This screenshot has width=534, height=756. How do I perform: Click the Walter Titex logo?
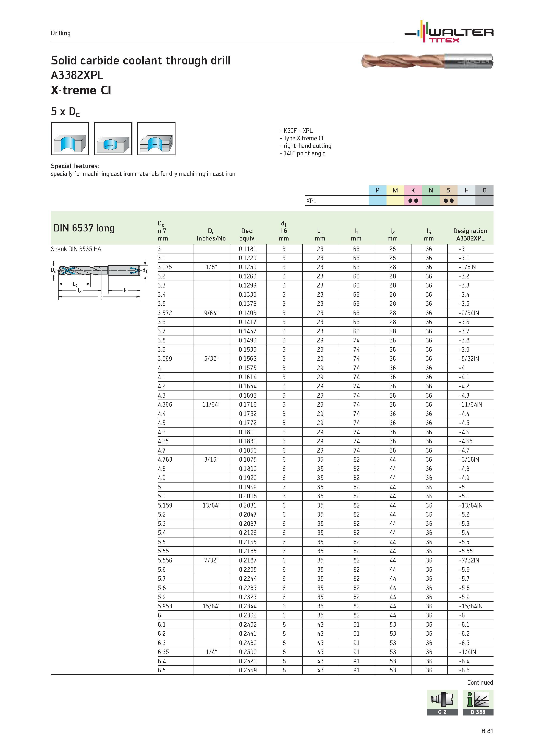coord(449,32)
